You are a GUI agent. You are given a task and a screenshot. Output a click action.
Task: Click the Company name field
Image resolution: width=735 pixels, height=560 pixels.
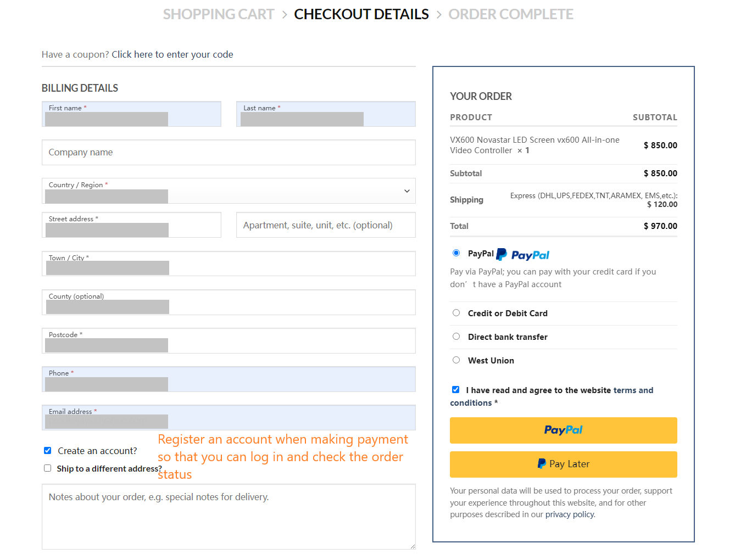click(229, 153)
